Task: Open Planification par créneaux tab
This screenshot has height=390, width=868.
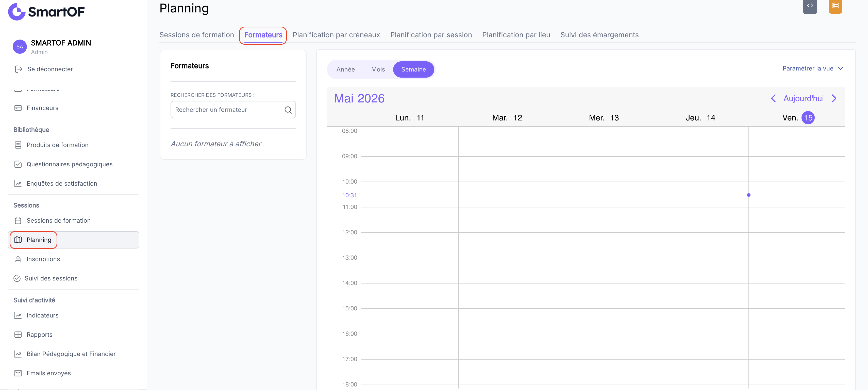Action: point(336,35)
